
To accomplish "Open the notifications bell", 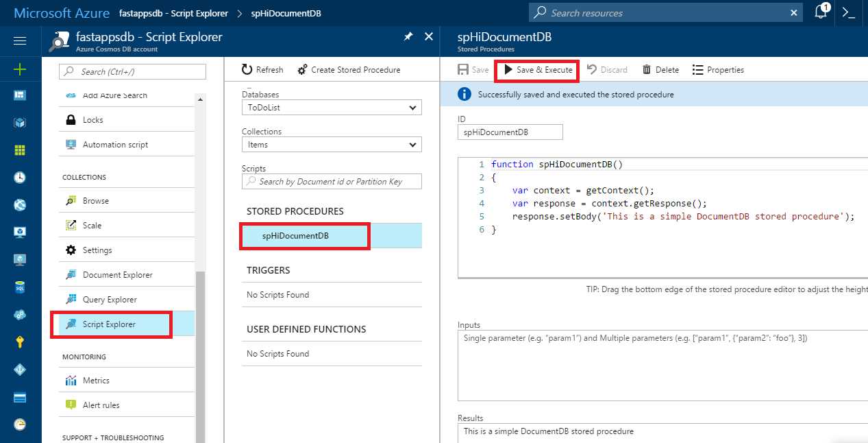I will (x=821, y=12).
